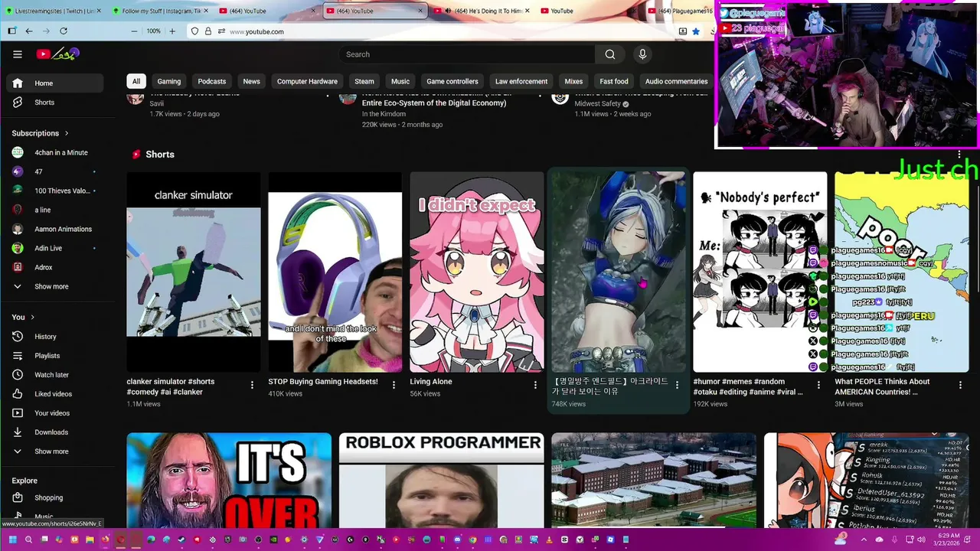
Task: Open IT'S OVER video thumbnail
Action: point(229,481)
